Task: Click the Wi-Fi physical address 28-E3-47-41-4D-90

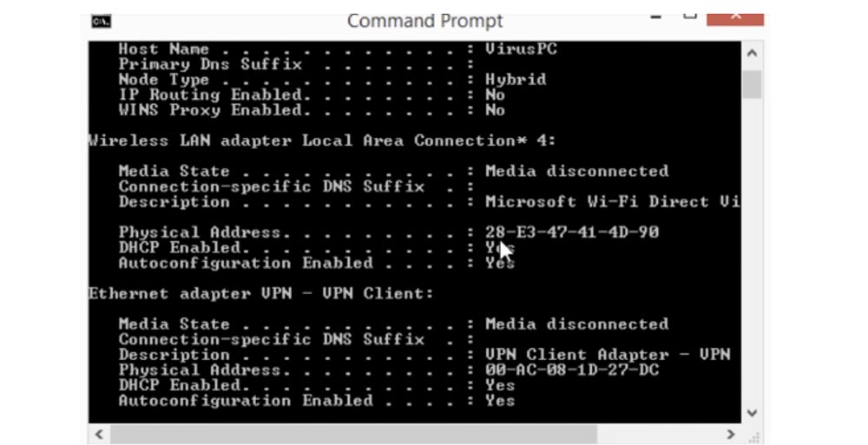Action: pyautogui.click(x=572, y=232)
